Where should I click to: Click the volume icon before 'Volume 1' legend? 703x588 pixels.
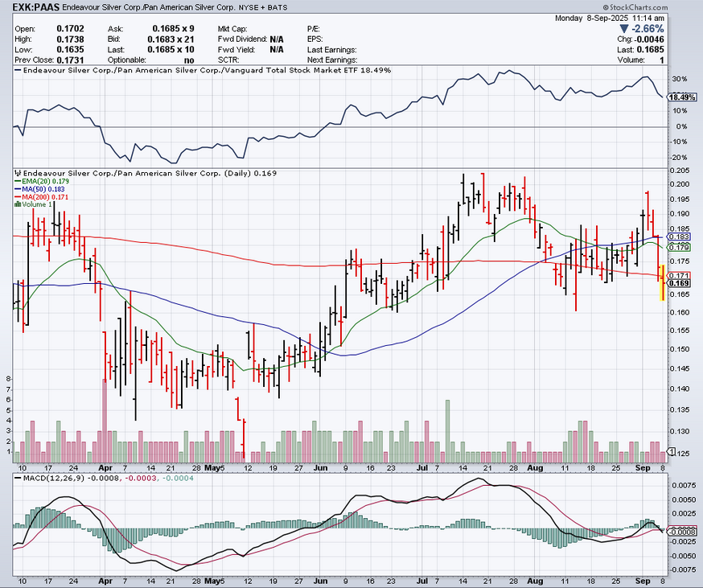pos(18,204)
